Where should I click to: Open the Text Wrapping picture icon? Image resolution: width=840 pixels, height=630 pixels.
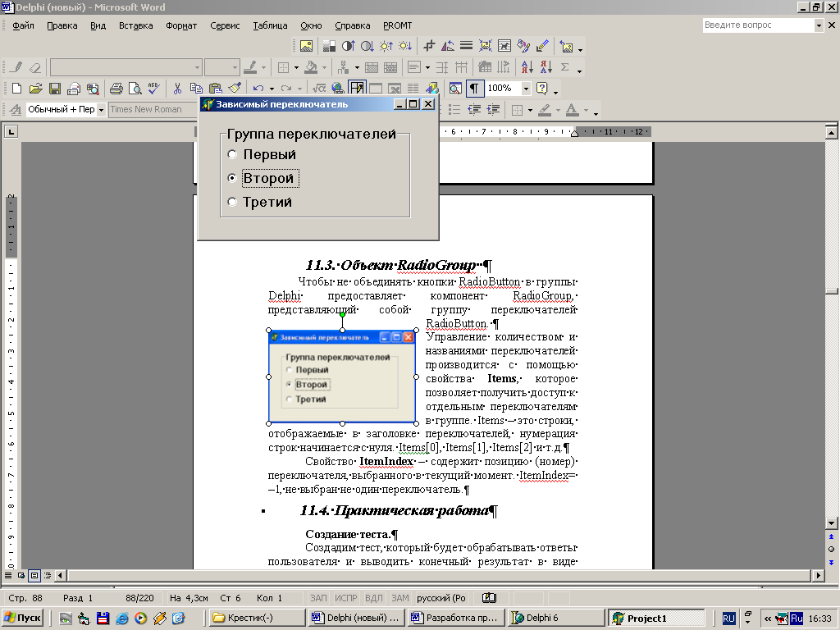[x=504, y=46]
